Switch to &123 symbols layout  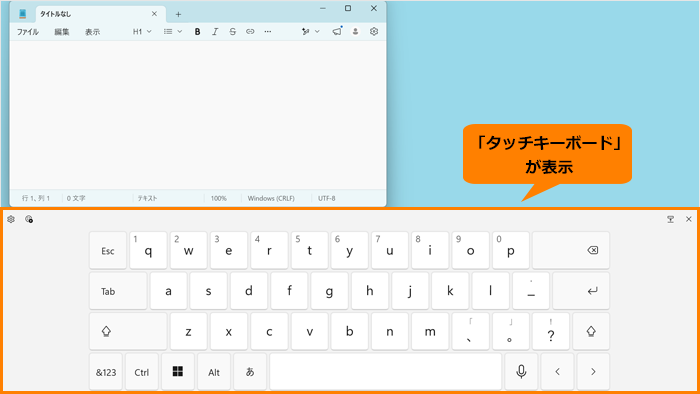[106, 371]
